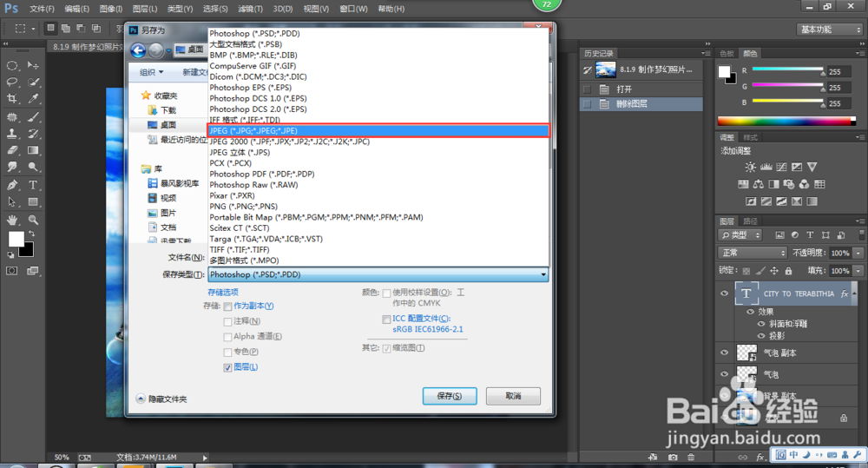Toggle 使用校样设置 checkbox

pos(386,293)
